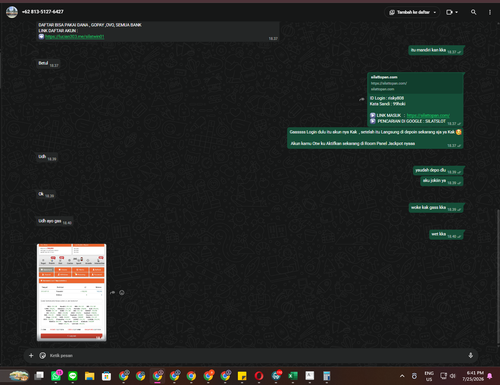Open File Explorer from the taskbar
This screenshot has width=500, height=385.
(x=89, y=376)
